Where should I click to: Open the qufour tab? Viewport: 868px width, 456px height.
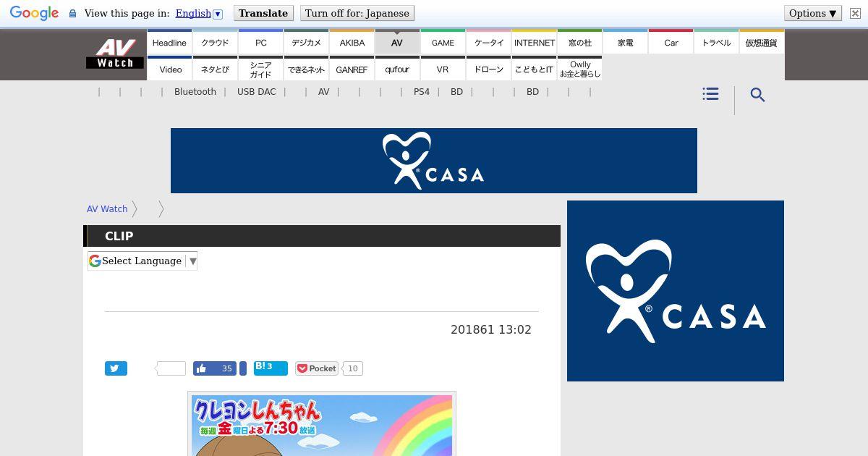397,69
